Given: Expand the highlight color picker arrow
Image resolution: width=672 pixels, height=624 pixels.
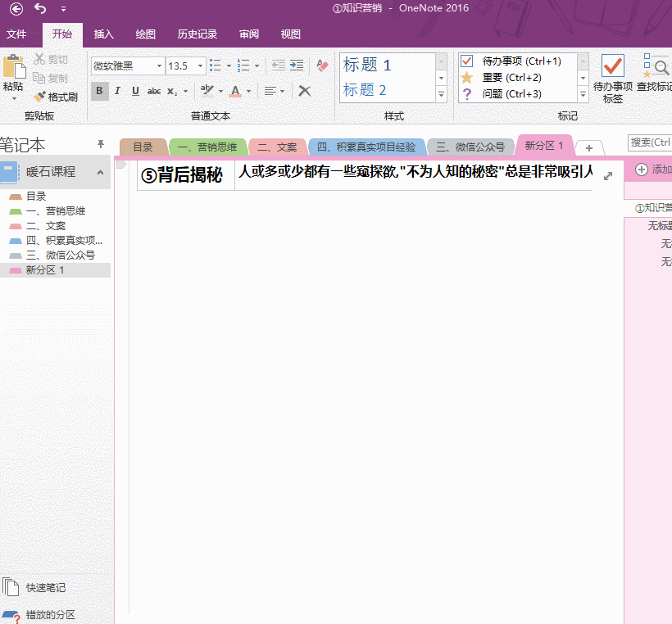Looking at the screenshot, I should pyautogui.click(x=220, y=91).
